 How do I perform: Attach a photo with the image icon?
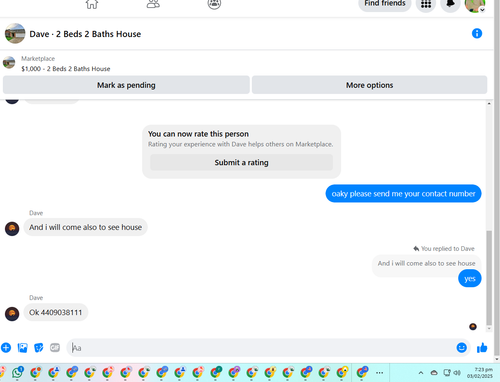(22, 348)
